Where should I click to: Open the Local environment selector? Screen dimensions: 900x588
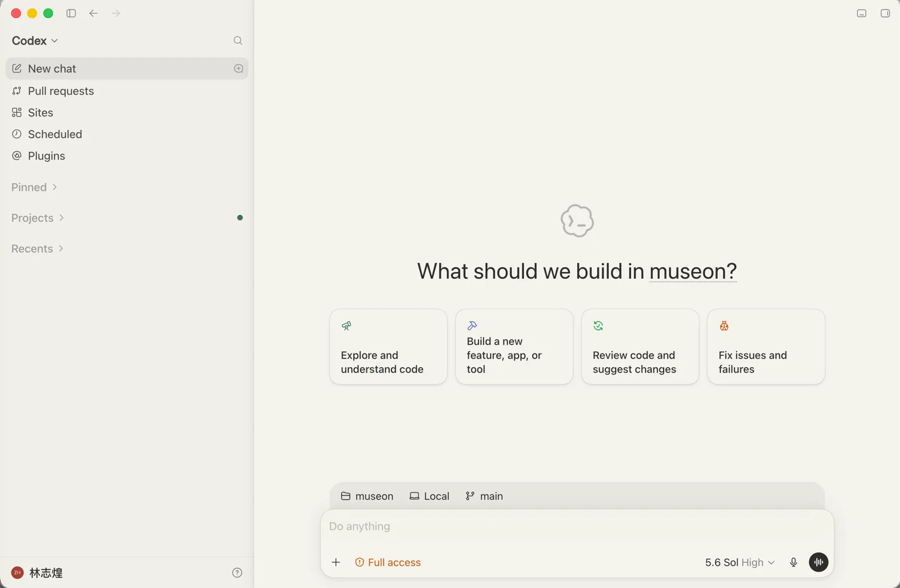430,496
